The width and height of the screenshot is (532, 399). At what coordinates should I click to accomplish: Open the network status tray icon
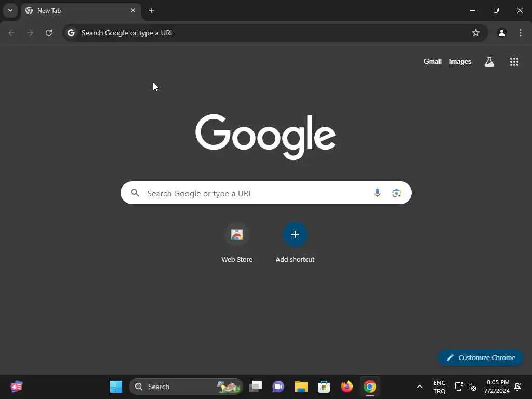point(459,387)
